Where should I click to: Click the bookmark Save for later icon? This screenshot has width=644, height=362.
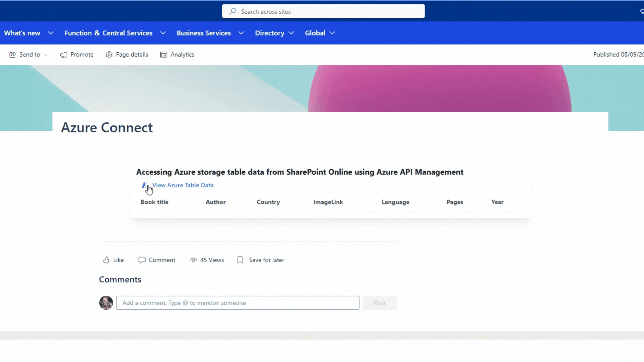[240, 260]
